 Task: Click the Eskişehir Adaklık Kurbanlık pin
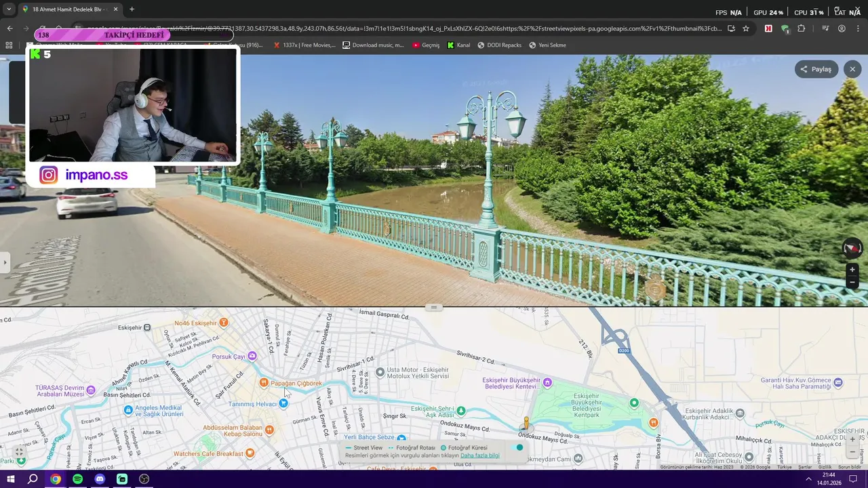740,413
